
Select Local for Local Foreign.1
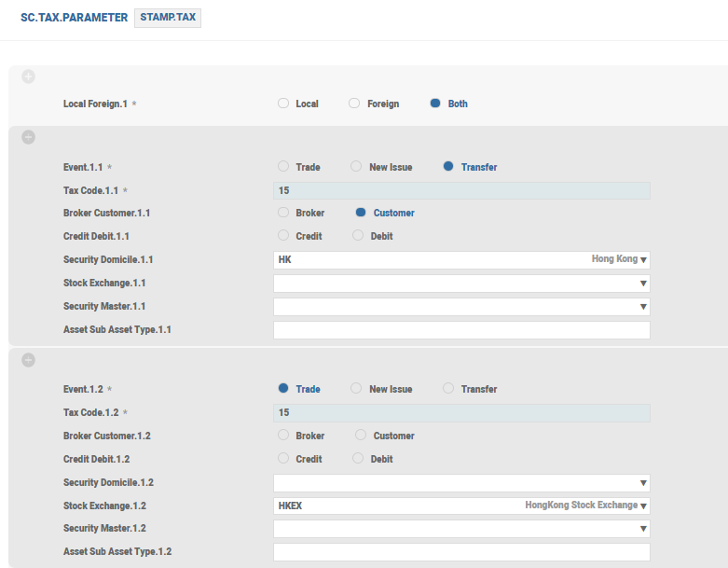(283, 104)
